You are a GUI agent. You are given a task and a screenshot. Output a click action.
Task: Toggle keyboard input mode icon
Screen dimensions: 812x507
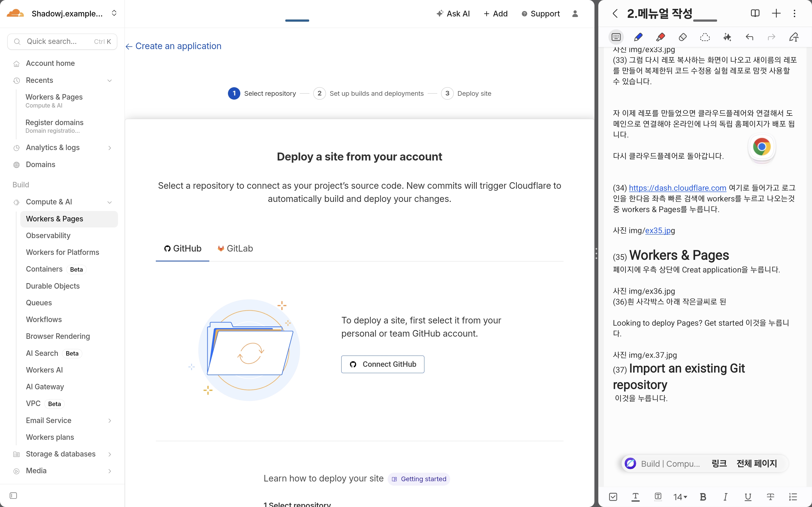[616, 37]
